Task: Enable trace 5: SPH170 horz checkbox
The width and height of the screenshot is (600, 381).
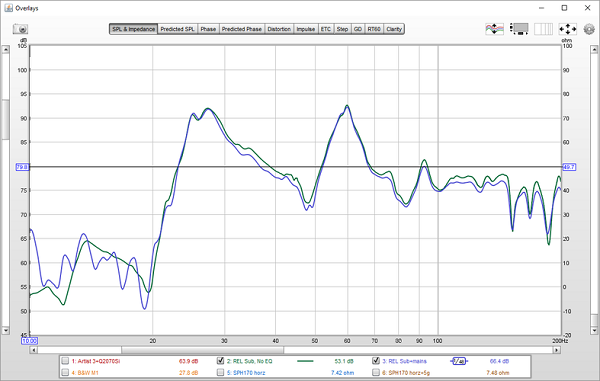Action: (x=220, y=372)
